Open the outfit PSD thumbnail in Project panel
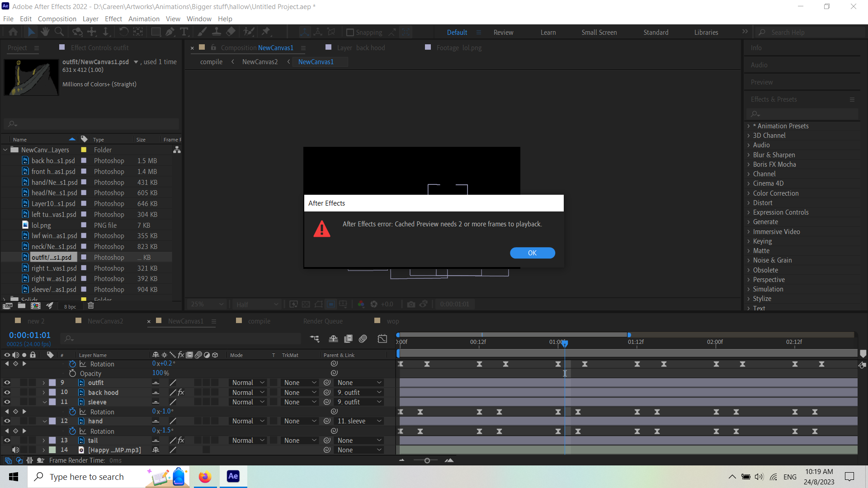The width and height of the screenshot is (868, 488). tap(31, 77)
